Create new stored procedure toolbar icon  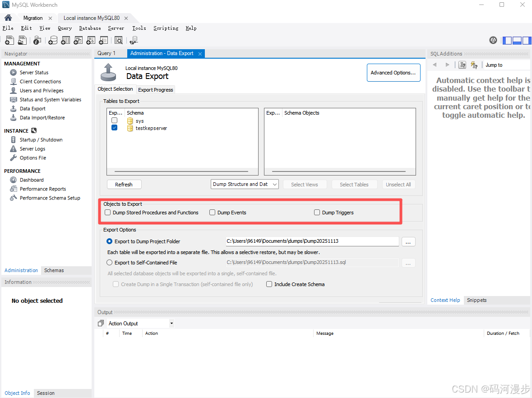click(x=91, y=40)
